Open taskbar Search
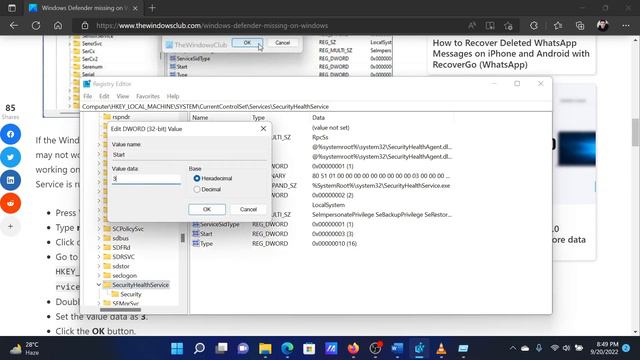 click(199, 348)
